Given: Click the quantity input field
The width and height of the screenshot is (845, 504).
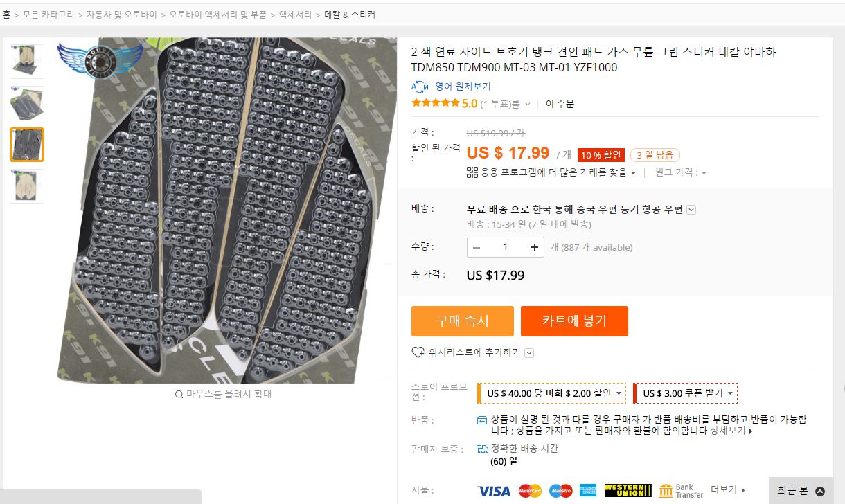Looking at the screenshot, I should click(506, 247).
